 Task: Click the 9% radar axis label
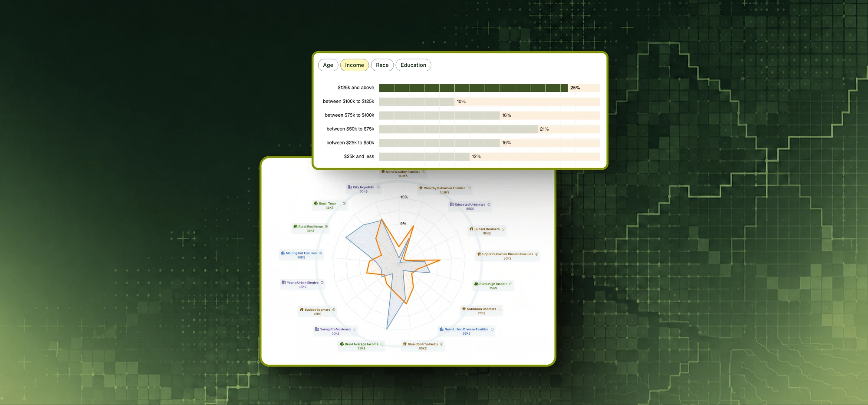click(x=403, y=224)
